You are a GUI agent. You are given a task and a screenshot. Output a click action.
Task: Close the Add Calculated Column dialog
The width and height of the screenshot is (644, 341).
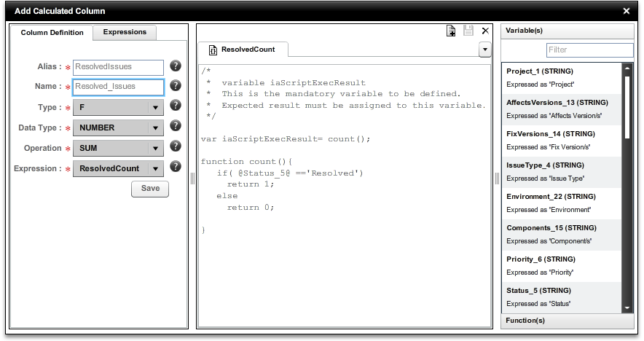(627, 11)
